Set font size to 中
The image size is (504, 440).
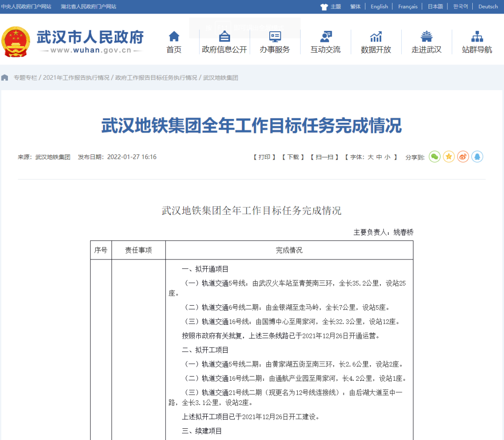click(379, 157)
